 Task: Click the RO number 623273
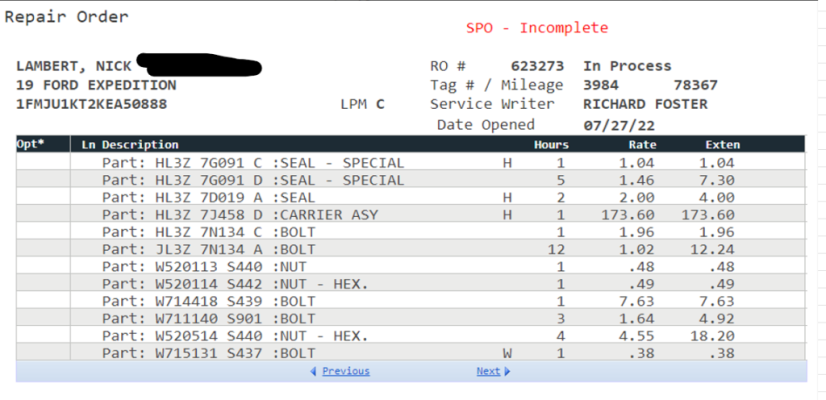[537, 66]
